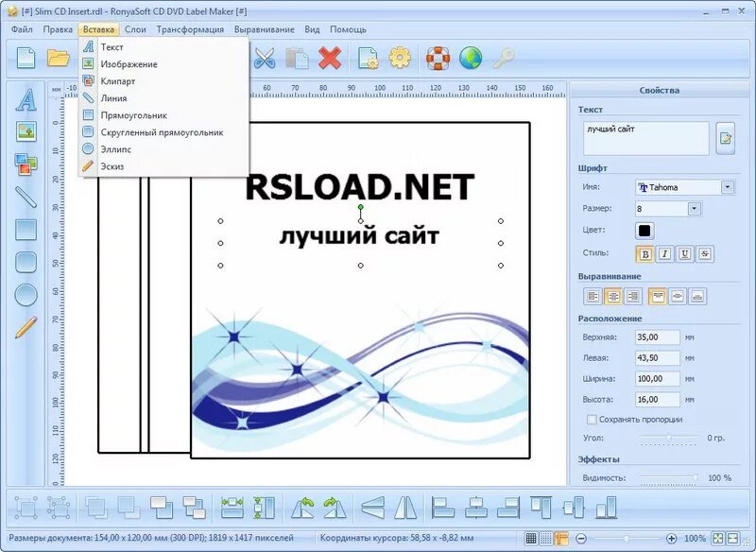
Task: Choose Клипарт from the Вставка menu
Action: [163, 81]
